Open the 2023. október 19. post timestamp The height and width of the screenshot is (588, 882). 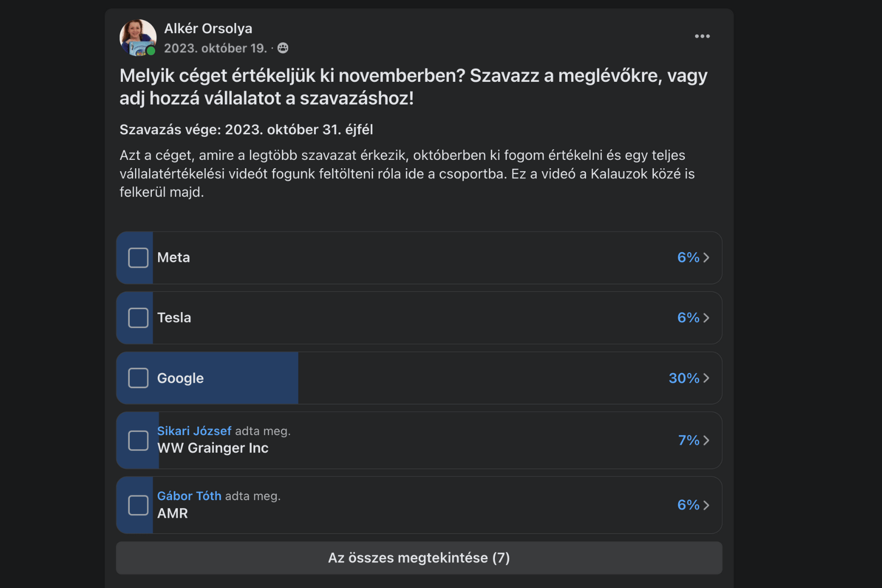click(x=215, y=48)
